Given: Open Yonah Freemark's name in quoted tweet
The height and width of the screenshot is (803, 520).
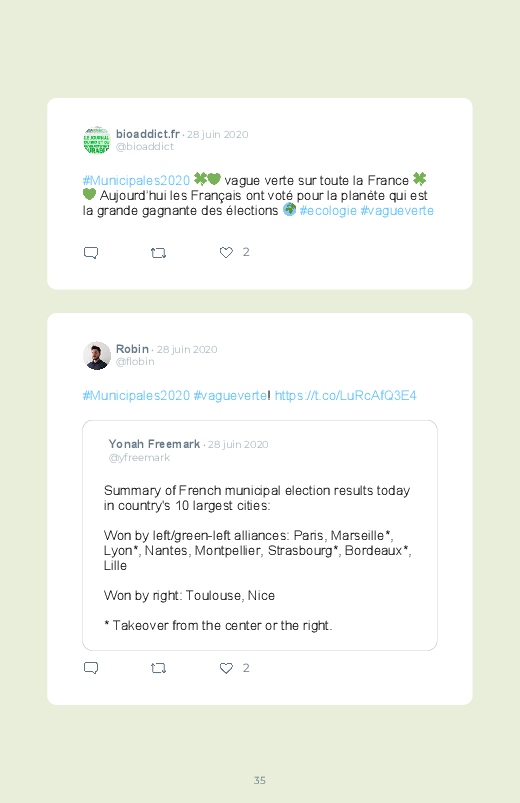Looking at the screenshot, I should (154, 444).
